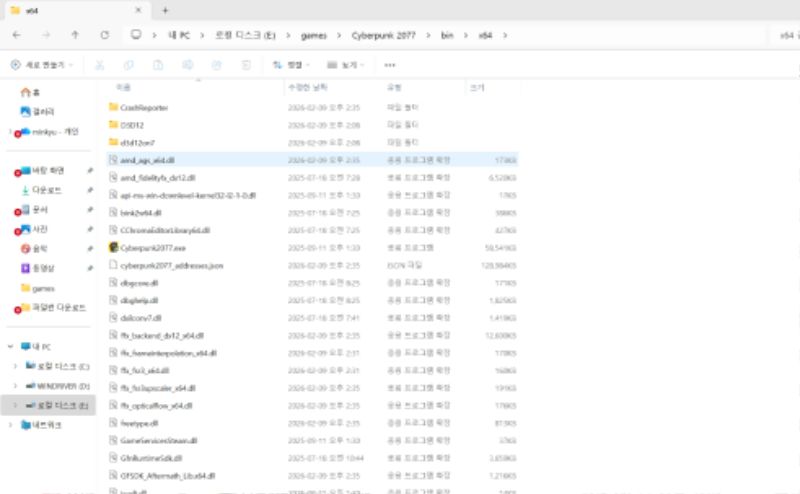This screenshot has height=494, width=800.
Task: Expand the 로컬 디스크 (C:) drive node
Action: [x=15, y=366]
